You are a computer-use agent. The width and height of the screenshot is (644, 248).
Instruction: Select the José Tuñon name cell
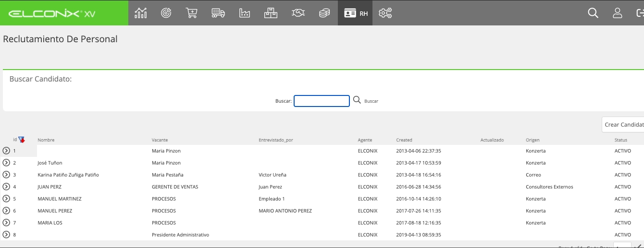tap(50, 163)
